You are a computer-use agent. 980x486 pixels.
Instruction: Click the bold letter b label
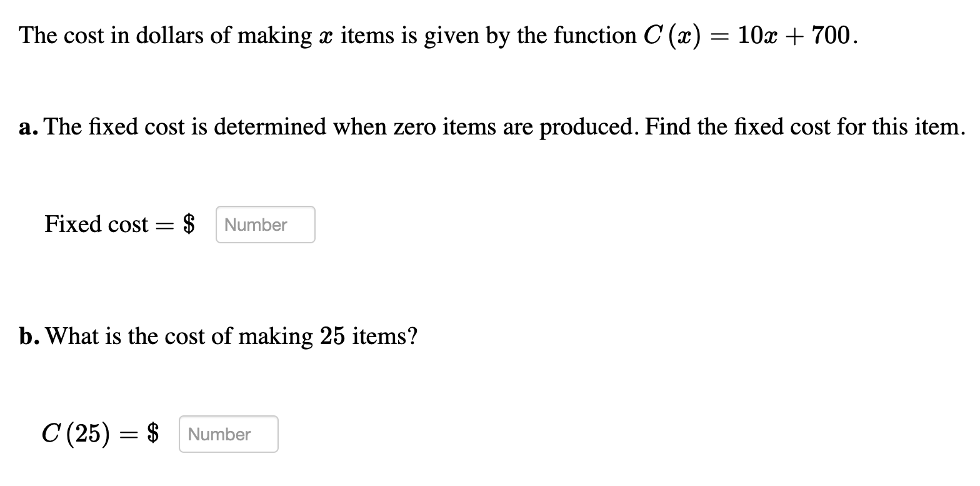pos(27,336)
